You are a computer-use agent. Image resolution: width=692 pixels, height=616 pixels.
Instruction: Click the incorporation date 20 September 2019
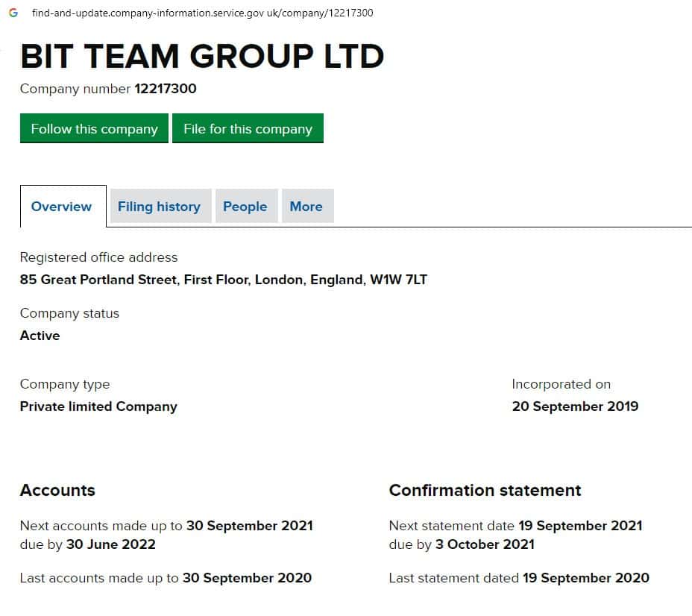coord(575,406)
